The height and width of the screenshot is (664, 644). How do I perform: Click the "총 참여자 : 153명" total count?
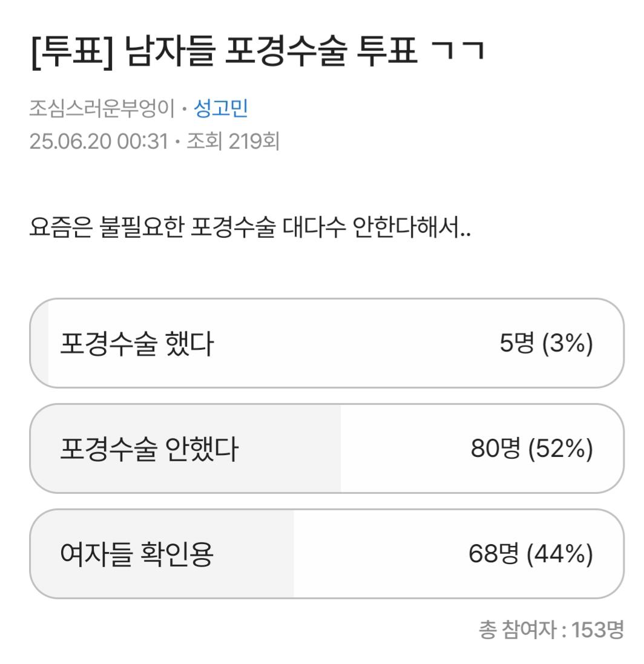click(551, 629)
